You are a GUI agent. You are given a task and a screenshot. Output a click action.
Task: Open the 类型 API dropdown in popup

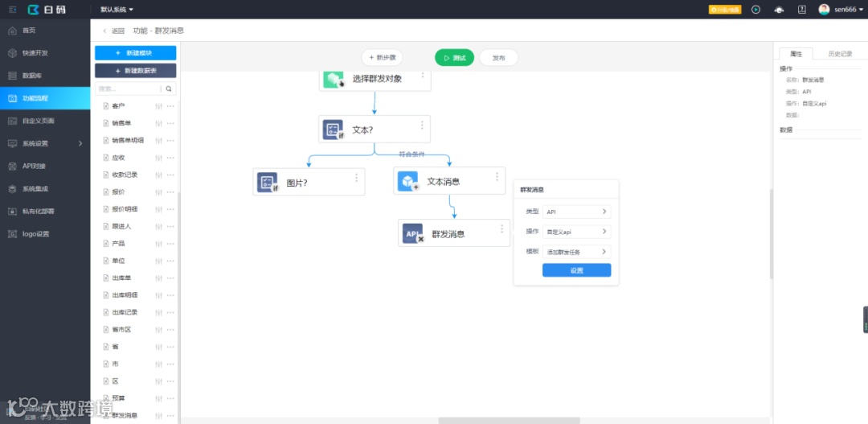click(x=577, y=212)
